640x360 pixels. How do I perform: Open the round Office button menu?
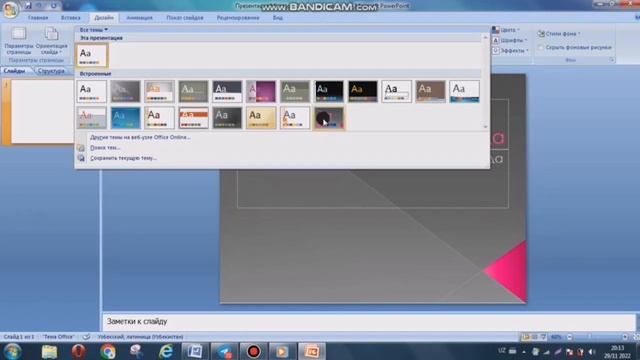[10, 9]
